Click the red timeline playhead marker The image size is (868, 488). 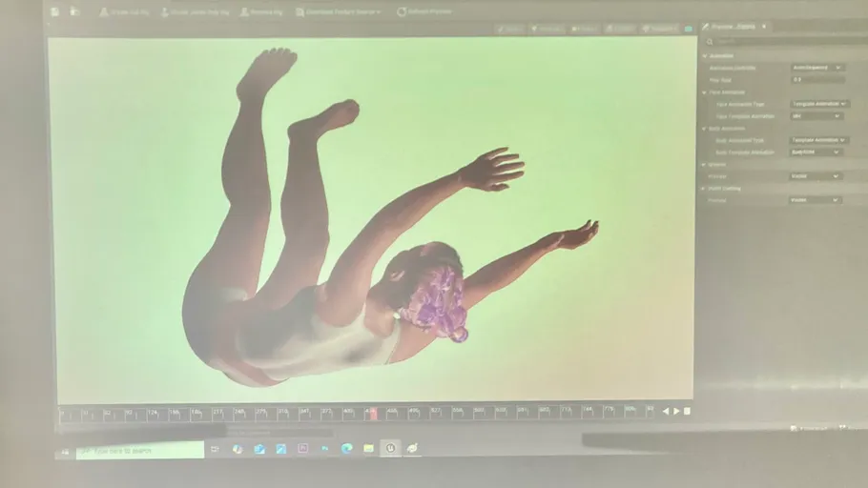click(373, 414)
